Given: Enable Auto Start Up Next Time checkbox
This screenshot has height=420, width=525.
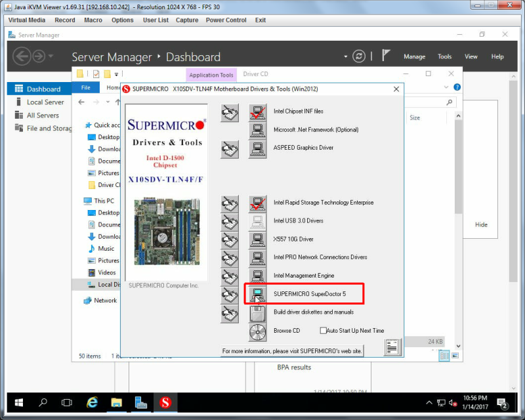Looking at the screenshot, I should (323, 331).
